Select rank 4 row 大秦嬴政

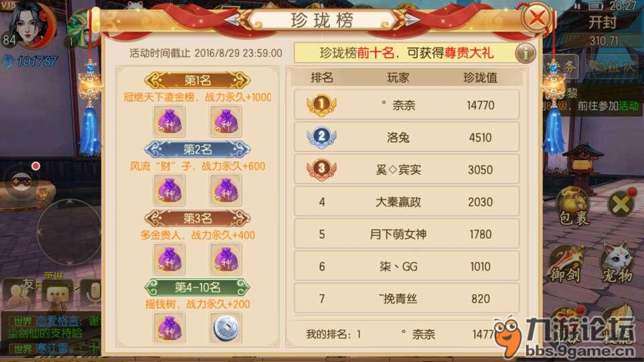coord(407,202)
